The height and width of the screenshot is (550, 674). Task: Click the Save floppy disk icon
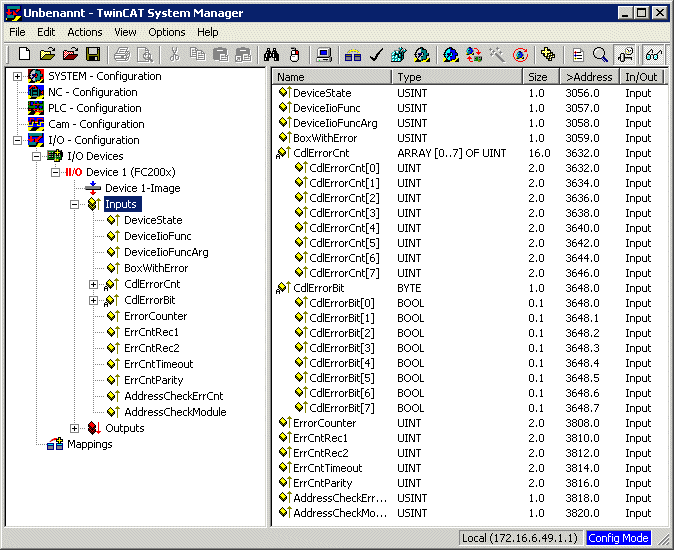click(93, 55)
